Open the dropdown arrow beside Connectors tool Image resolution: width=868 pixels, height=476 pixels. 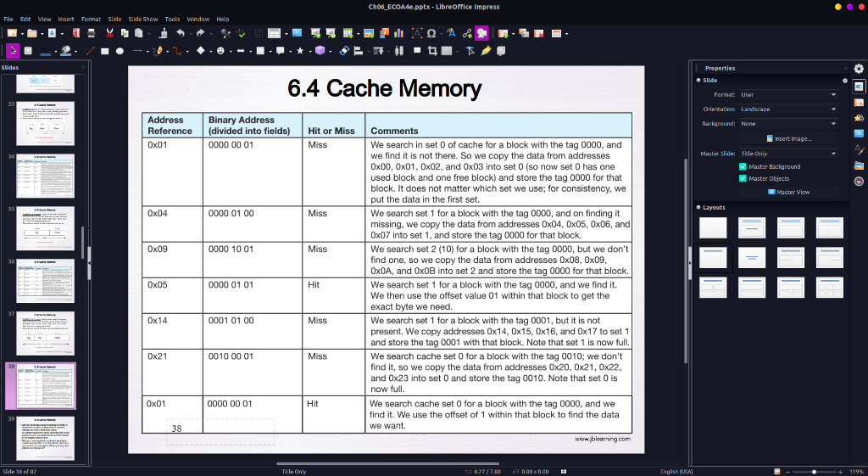pos(186,52)
